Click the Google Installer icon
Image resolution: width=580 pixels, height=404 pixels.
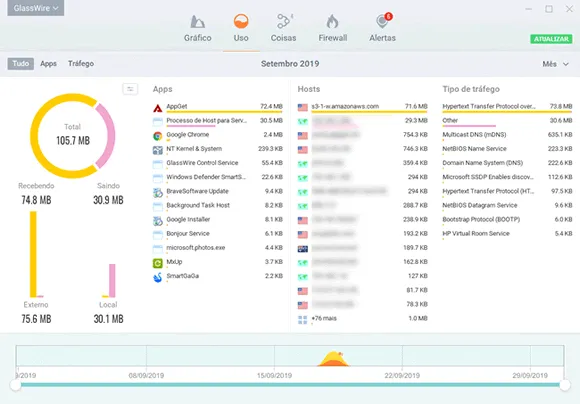coord(158,221)
